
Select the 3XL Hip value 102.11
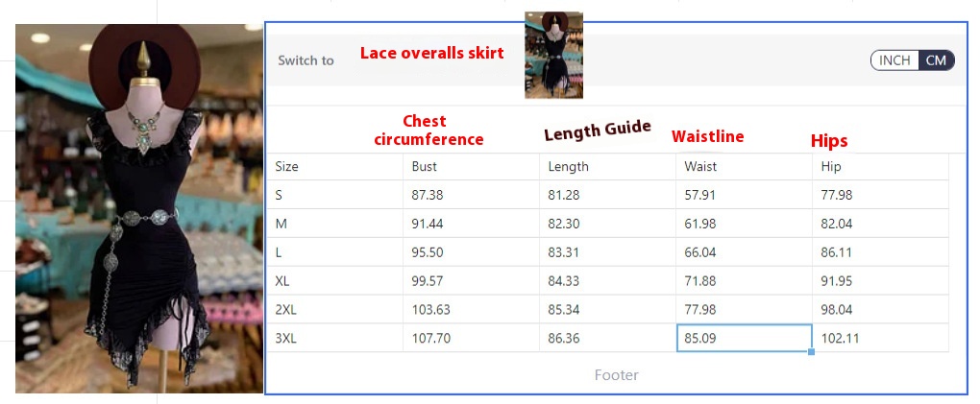(x=880, y=339)
